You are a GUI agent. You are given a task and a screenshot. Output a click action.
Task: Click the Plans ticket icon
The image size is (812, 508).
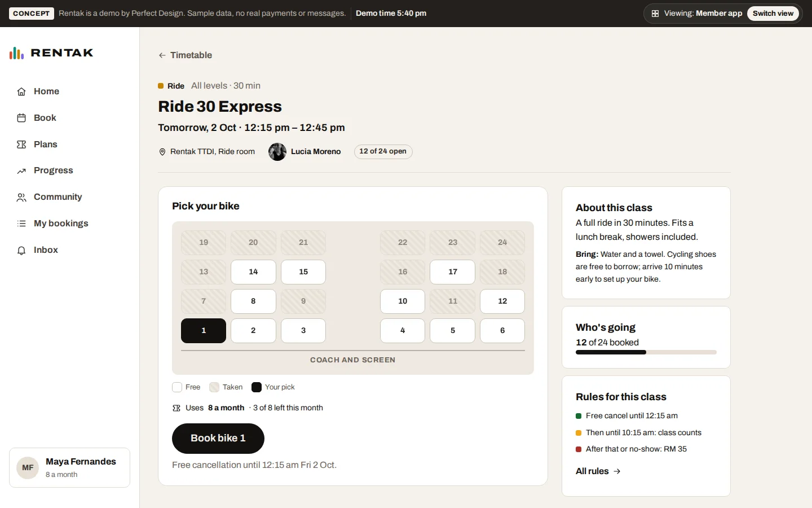pos(21,144)
